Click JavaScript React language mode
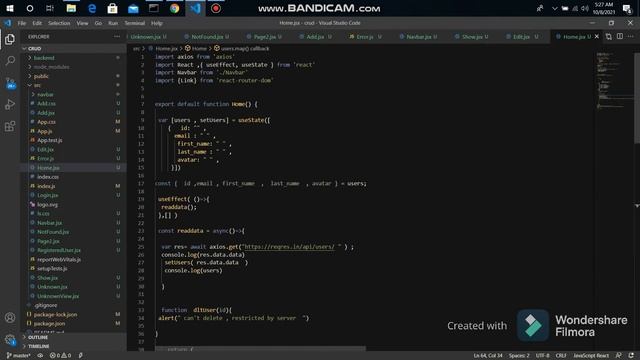This screenshot has height=360, width=640. click(x=591, y=356)
